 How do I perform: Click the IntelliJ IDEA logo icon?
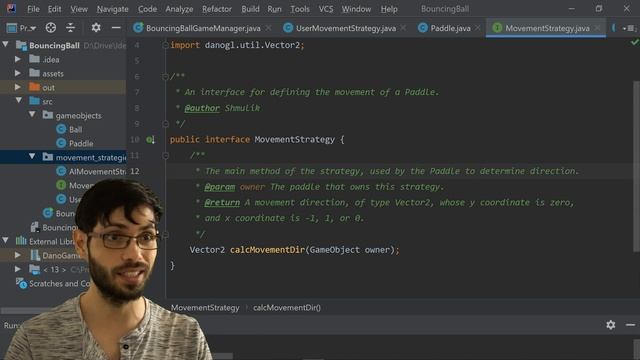tap(11, 8)
